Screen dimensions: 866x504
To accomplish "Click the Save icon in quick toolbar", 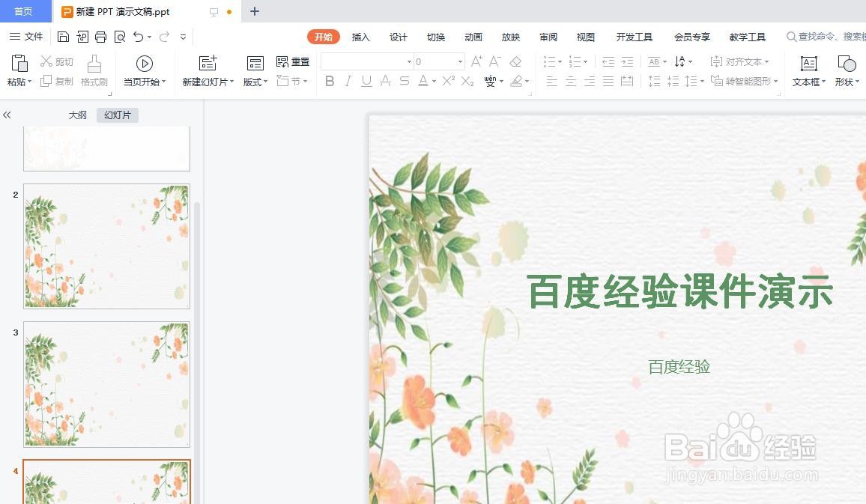I will [63, 37].
